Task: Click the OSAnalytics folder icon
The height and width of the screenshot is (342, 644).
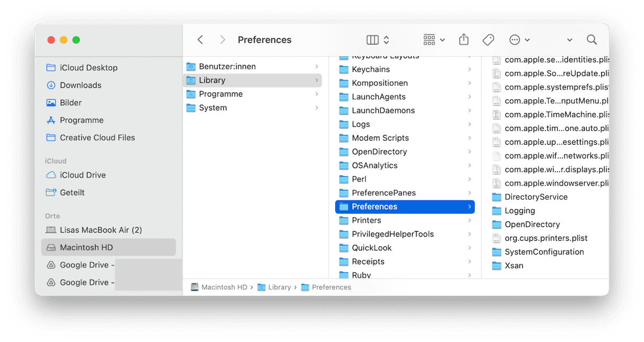Action: 343,165
